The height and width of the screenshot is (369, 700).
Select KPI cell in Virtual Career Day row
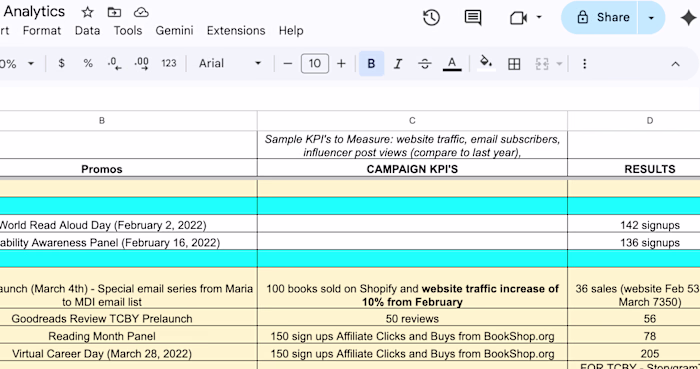tap(412, 353)
